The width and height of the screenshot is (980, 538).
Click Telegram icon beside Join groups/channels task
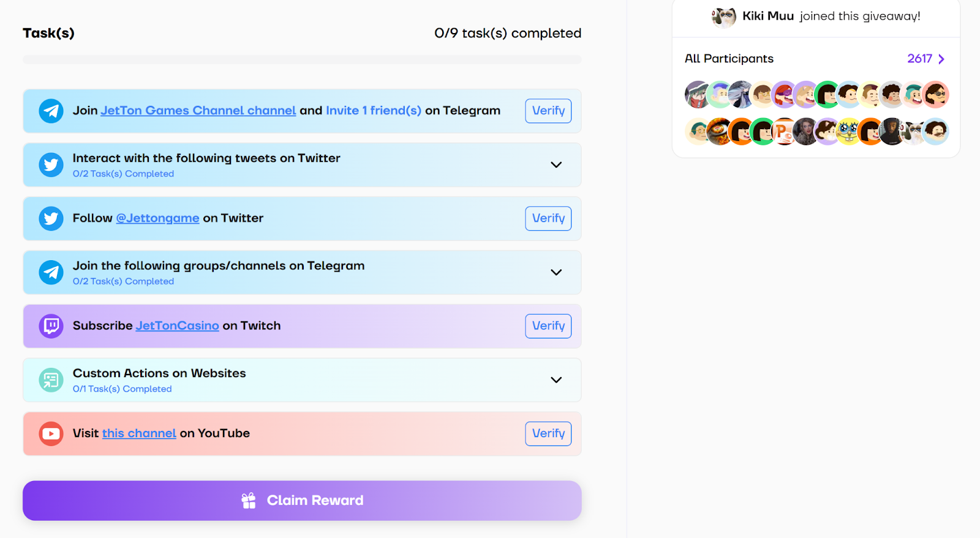(x=51, y=272)
